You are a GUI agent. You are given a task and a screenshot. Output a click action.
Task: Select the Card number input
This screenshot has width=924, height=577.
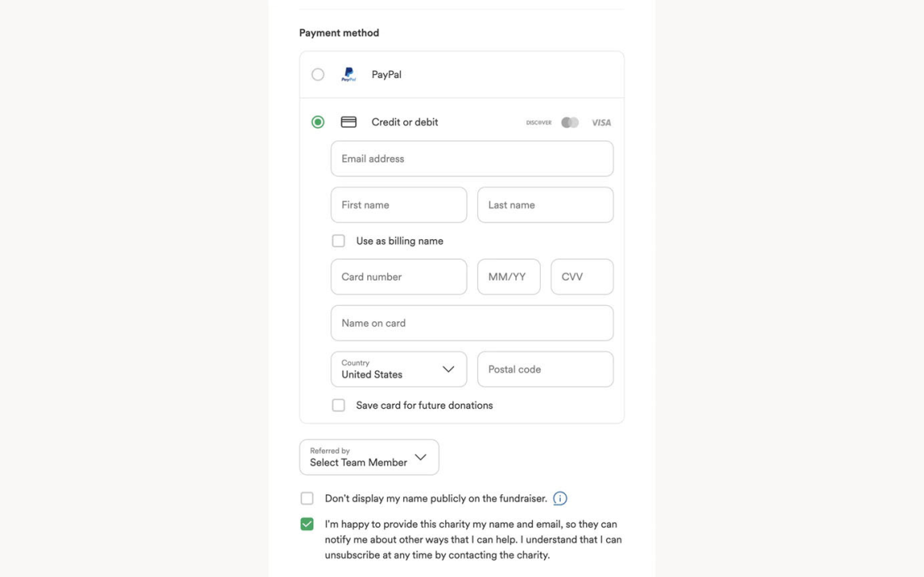click(x=398, y=277)
